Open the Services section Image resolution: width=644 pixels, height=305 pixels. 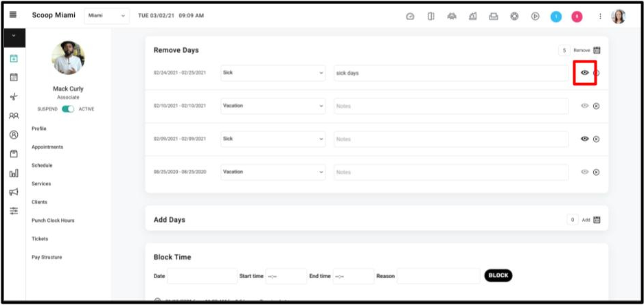[41, 183]
